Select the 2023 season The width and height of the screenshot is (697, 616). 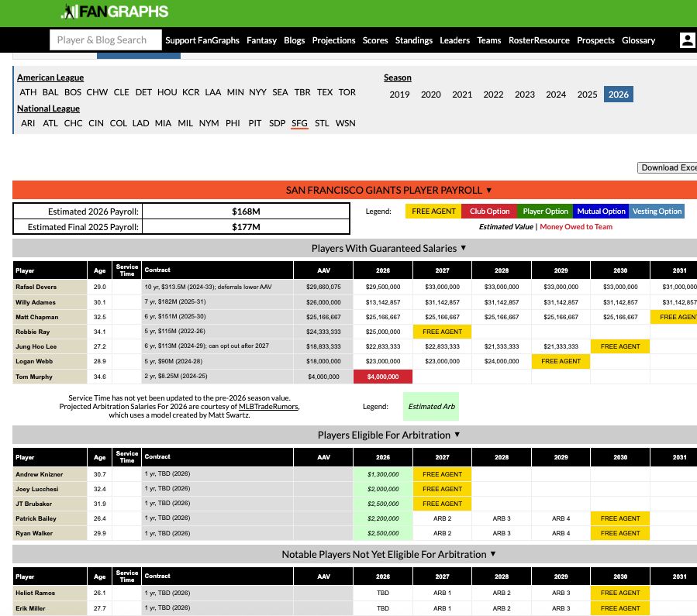pyautogui.click(x=525, y=95)
